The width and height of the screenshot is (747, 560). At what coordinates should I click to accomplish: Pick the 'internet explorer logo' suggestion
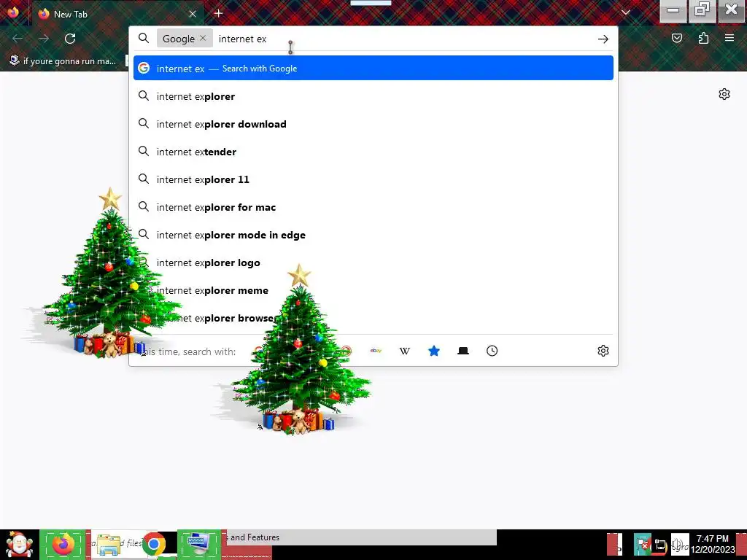(x=373, y=262)
